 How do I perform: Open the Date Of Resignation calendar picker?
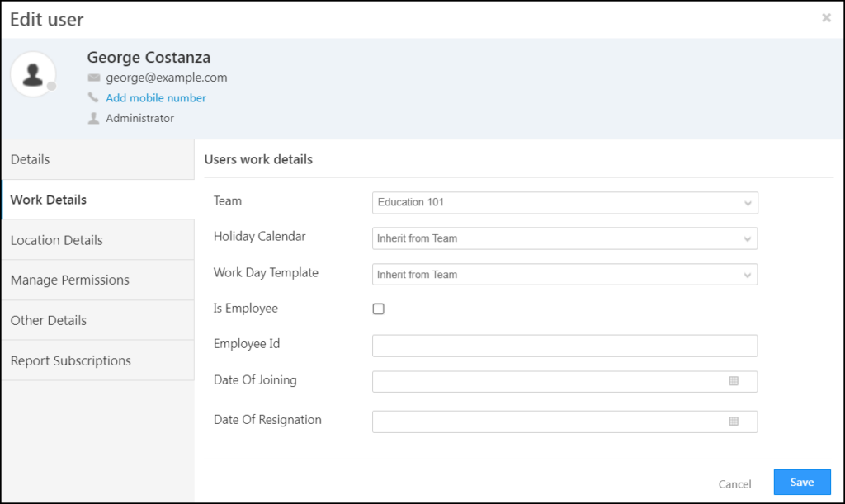pyautogui.click(x=734, y=421)
